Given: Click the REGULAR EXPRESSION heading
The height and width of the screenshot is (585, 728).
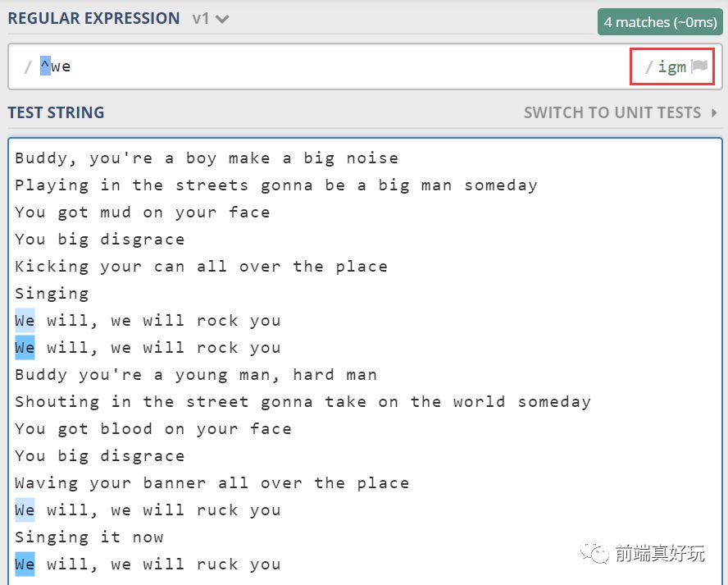Looking at the screenshot, I should 93,19.
